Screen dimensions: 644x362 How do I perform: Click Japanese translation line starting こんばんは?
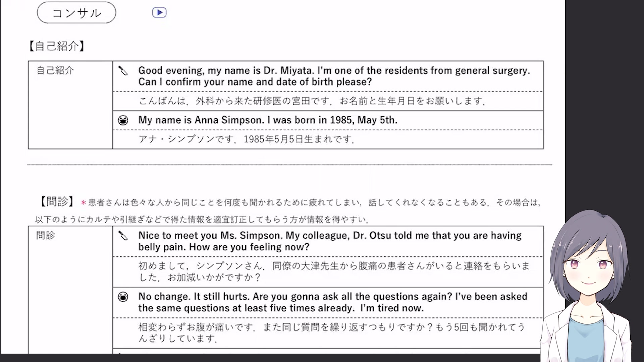[x=312, y=101]
